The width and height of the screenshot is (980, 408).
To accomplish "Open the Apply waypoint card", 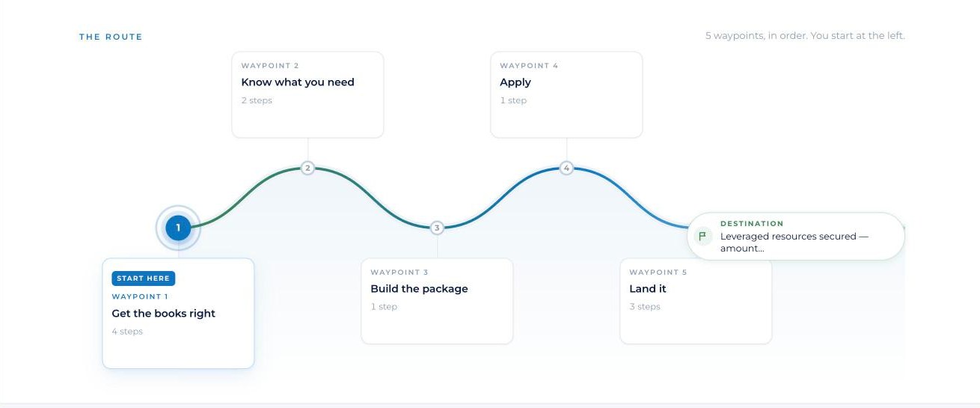I will (x=566, y=94).
